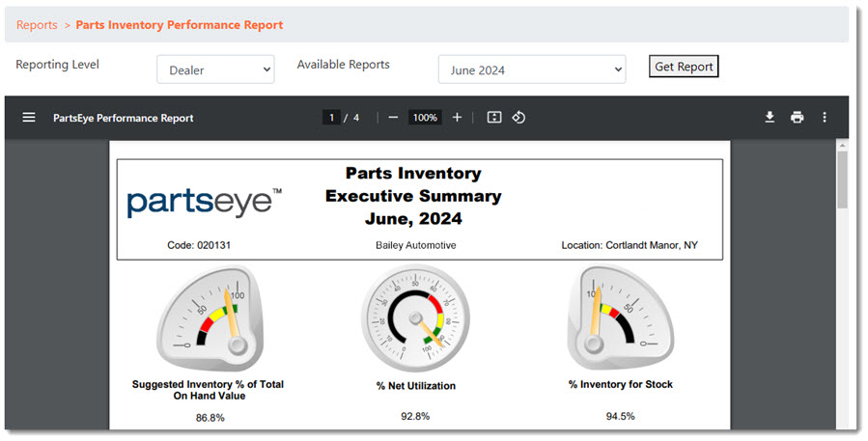Open the Reporting Level Dealer dropdown
Screen dimensions: 868x441
click(x=215, y=69)
